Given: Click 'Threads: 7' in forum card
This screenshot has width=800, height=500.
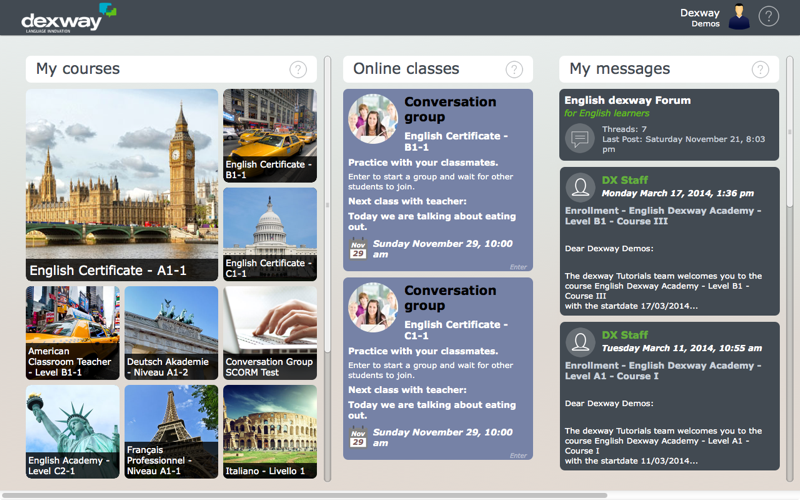Looking at the screenshot, I should (624, 129).
